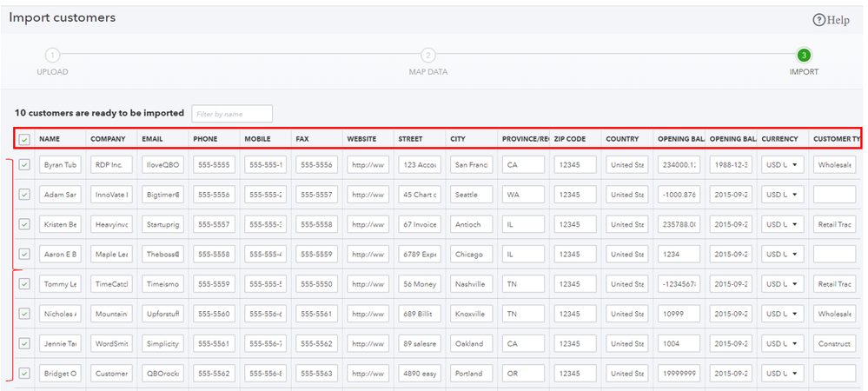This screenshot has height=391, width=868.
Task: Uncheck the Byran Tub row checkbox
Action: coord(24,164)
